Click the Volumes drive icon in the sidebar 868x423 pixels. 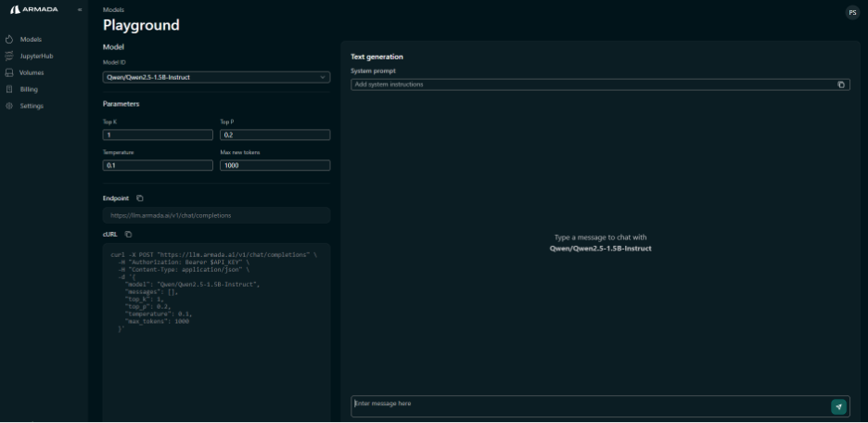point(9,72)
